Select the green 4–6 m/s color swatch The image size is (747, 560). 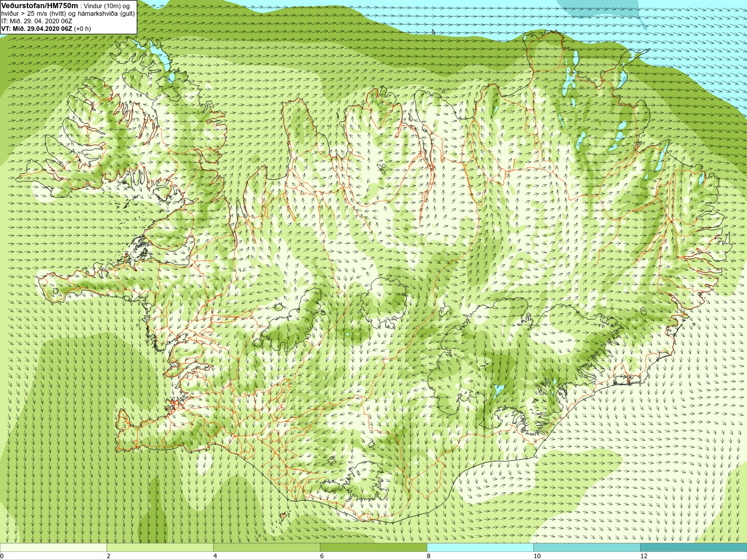coord(267,548)
